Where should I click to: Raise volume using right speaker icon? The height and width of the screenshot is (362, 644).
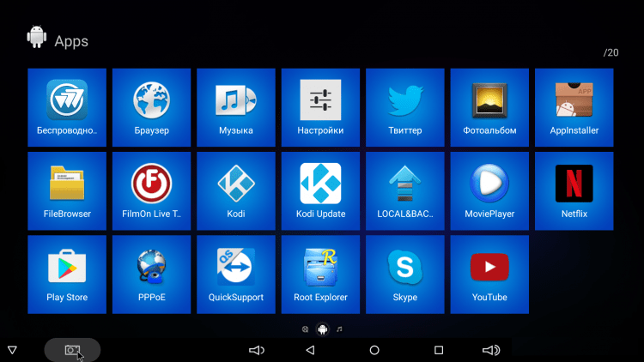491,350
